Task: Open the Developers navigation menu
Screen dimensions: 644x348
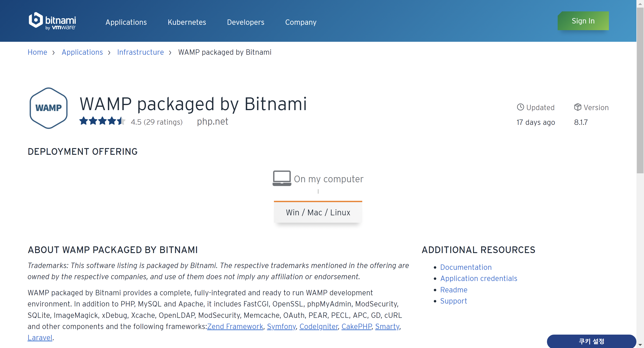Action: pyautogui.click(x=246, y=22)
